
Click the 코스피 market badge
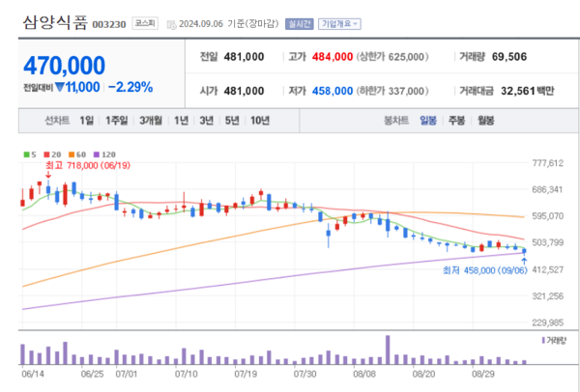pos(145,23)
